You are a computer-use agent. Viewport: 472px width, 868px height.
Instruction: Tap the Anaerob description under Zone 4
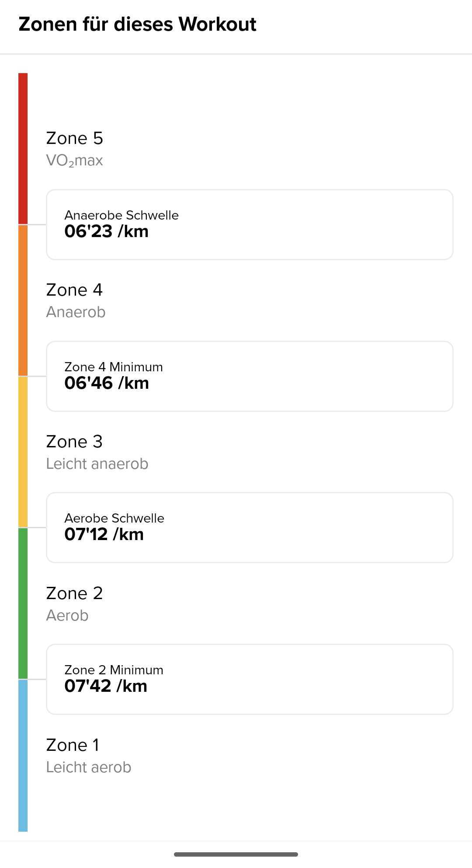click(76, 312)
